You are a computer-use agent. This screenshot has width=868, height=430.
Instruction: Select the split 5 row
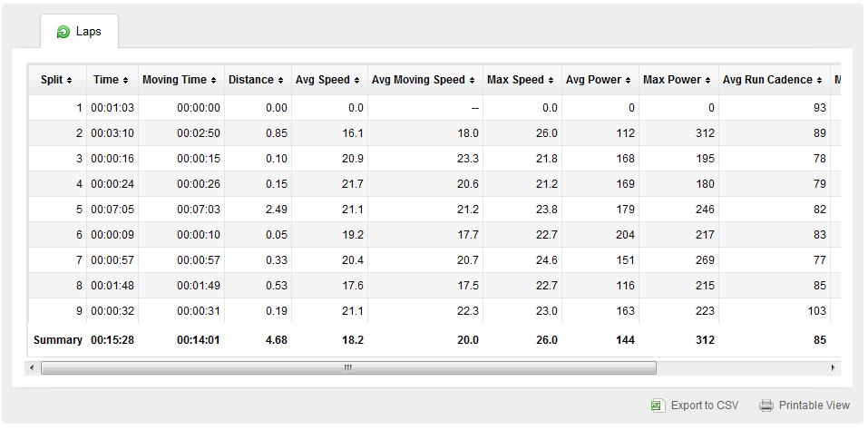click(434, 210)
